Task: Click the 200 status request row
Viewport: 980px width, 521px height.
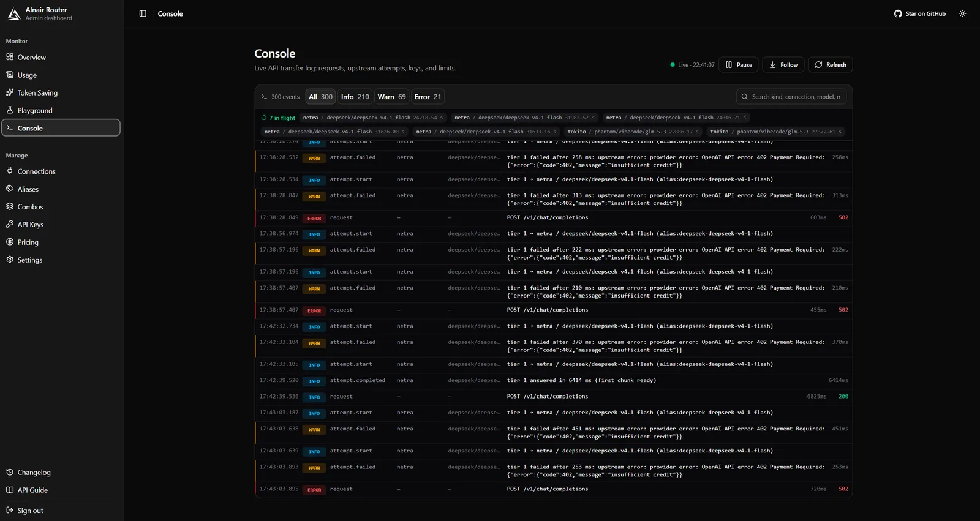Action: coord(554,397)
